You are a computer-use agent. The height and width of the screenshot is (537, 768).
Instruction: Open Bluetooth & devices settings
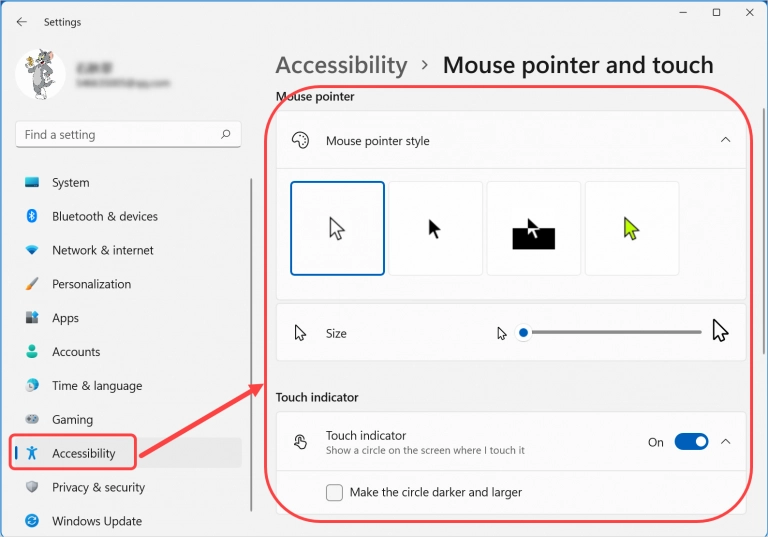point(128,217)
